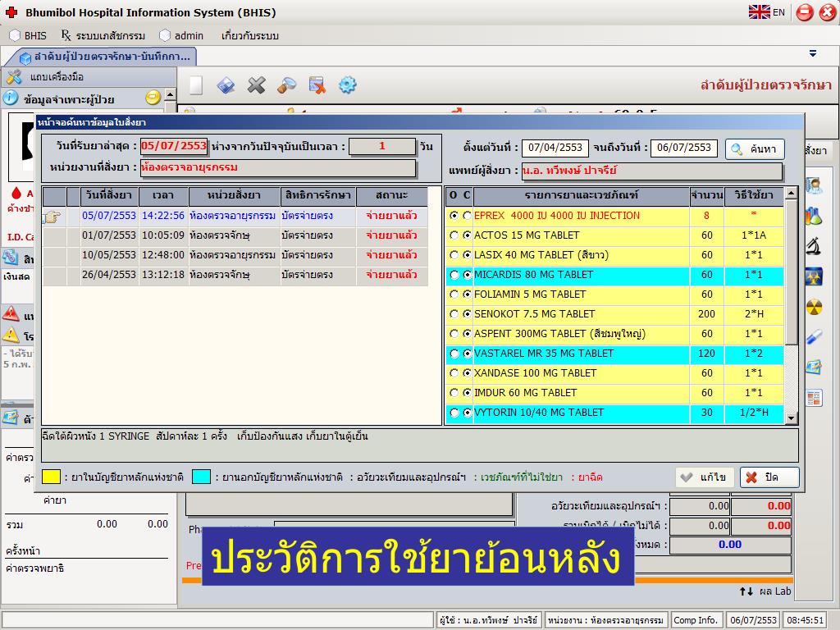Select the order dated 05/07/2553 14:22:56
840x630 pixels.
[x=235, y=216]
